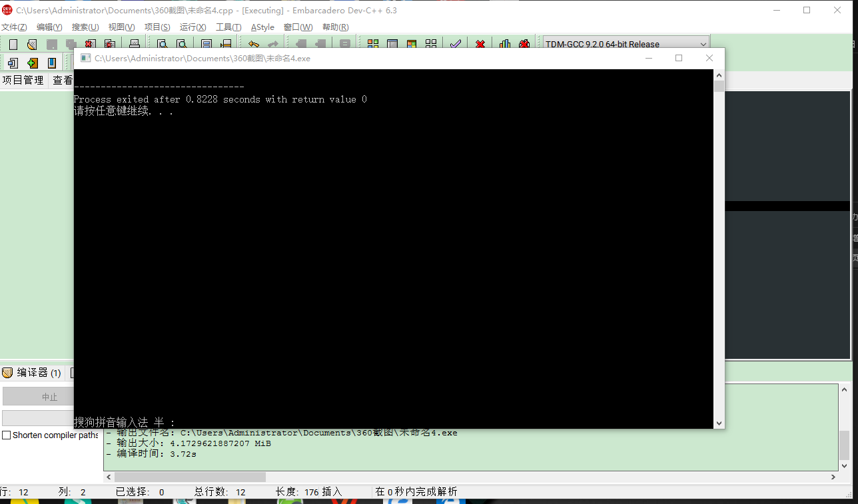Image resolution: width=858 pixels, height=504 pixels.
Task: Click the Unindent toolbar icon
Action: (320, 45)
